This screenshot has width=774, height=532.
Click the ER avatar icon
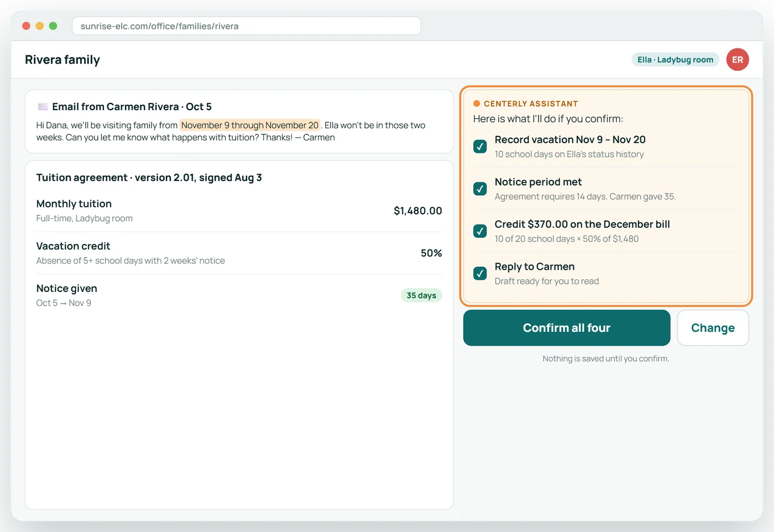pos(738,60)
